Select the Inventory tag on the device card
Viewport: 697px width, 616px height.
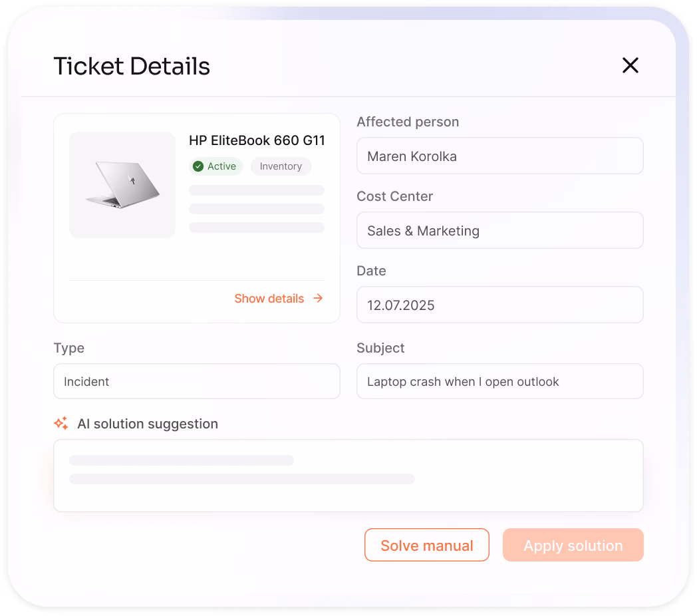[281, 166]
